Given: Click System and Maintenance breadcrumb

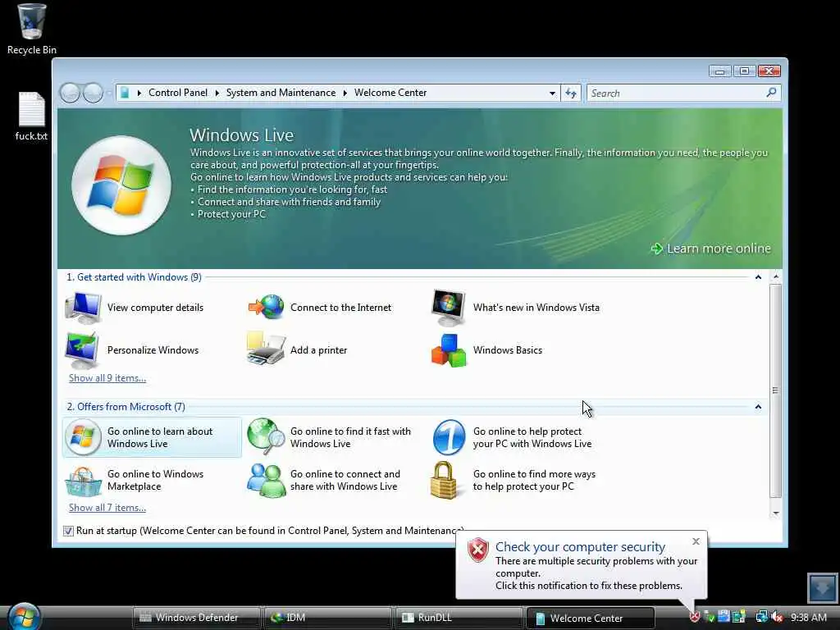Looking at the screenshot, I should click(x=281, y=93).
